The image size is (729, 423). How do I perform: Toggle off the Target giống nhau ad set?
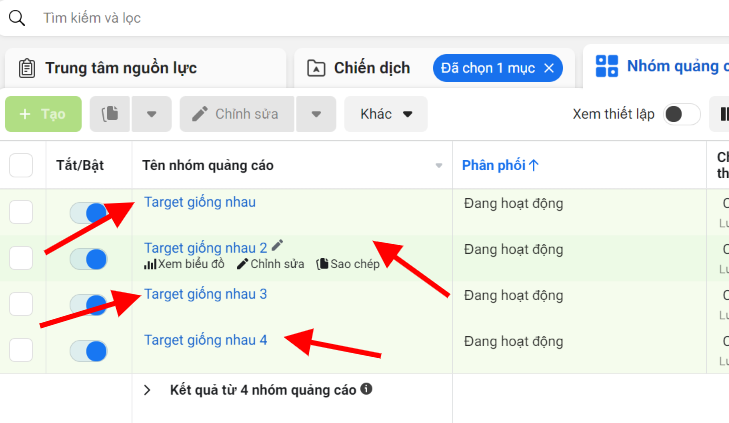pos(88,213)
